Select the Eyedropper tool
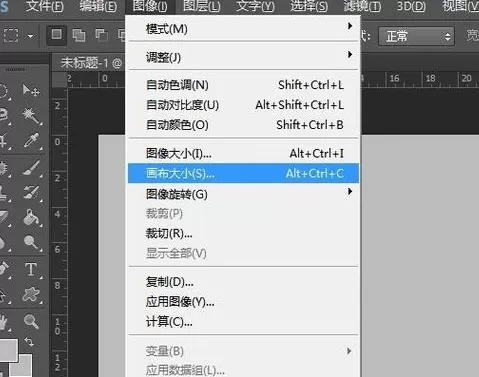 [32, 141]
